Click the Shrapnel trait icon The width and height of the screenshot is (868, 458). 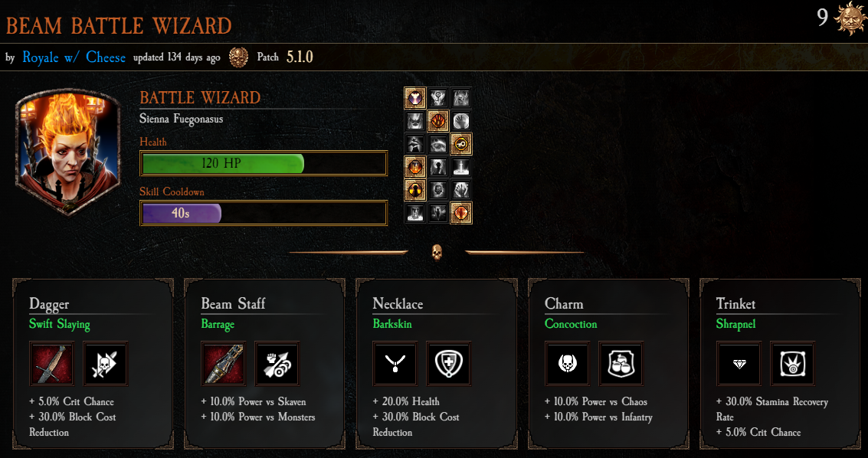793,363
